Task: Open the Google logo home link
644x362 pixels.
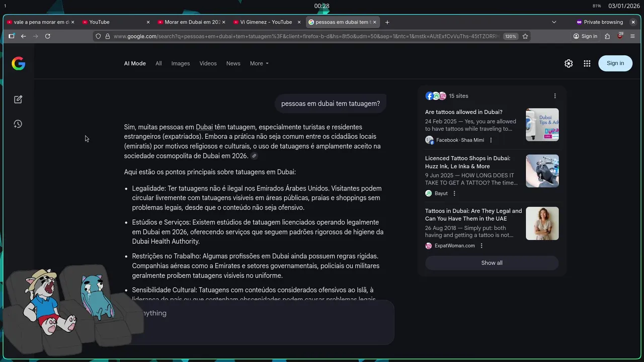Action: pos(19,63)
